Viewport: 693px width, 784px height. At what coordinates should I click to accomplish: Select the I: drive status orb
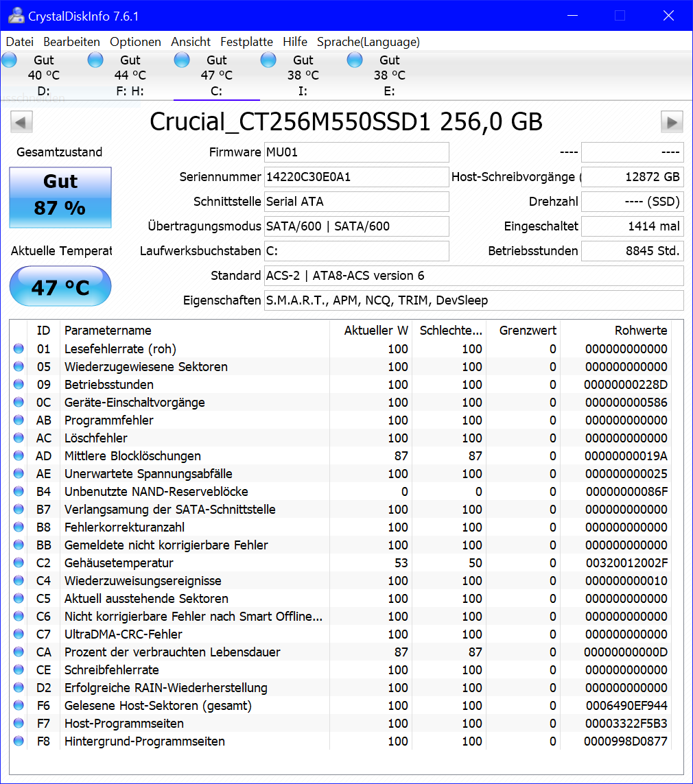[x=268, y=60]
